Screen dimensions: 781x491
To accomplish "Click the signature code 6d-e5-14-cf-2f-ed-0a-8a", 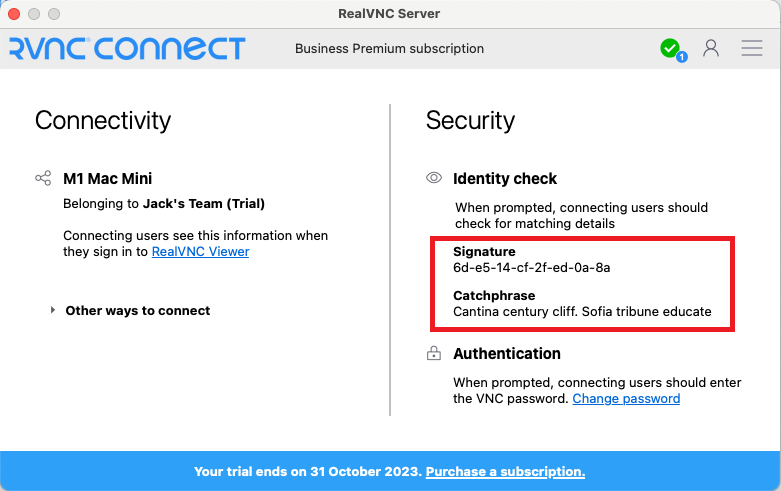I will point(531,267).
